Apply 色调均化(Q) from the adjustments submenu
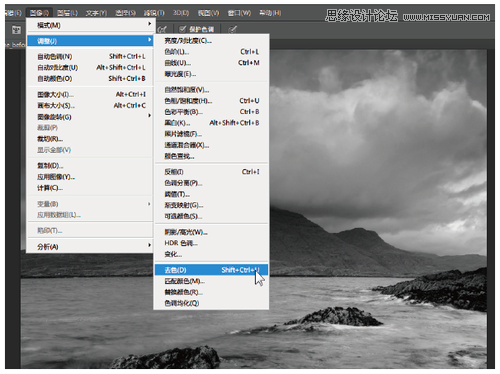This screenshot has height=374, width=500. 211,303
